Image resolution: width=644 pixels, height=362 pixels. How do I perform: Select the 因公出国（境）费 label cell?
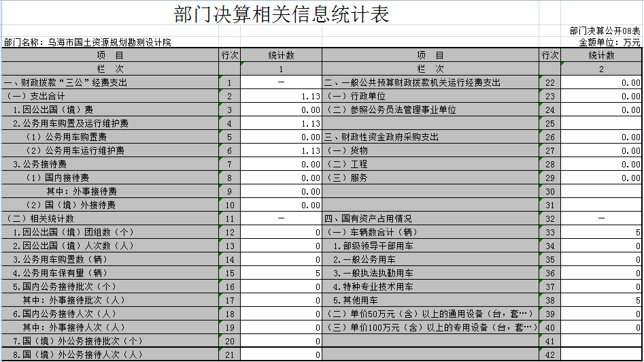[x=110, y=110]
